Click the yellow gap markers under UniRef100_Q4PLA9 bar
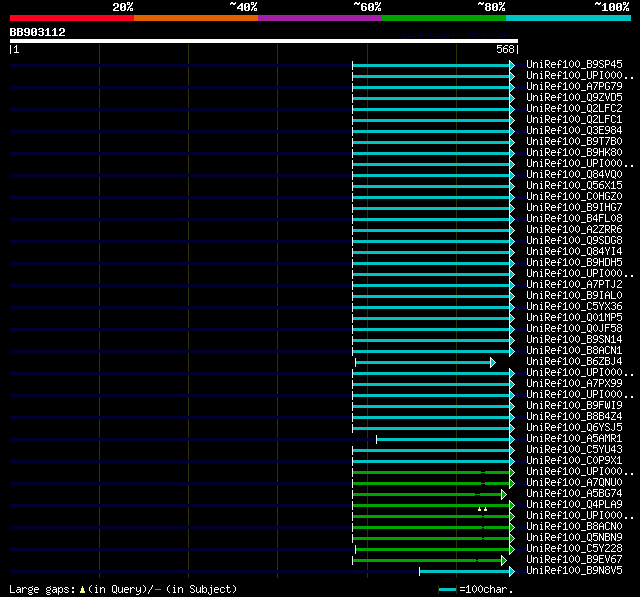Image resolution: width=640 pixels, height=597 pixels. coord(482,509)
